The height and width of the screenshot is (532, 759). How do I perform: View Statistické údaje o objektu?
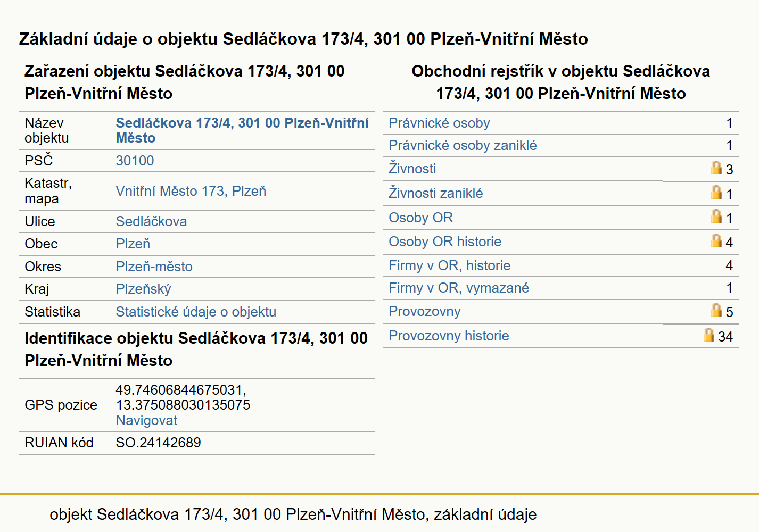[196, 312]
